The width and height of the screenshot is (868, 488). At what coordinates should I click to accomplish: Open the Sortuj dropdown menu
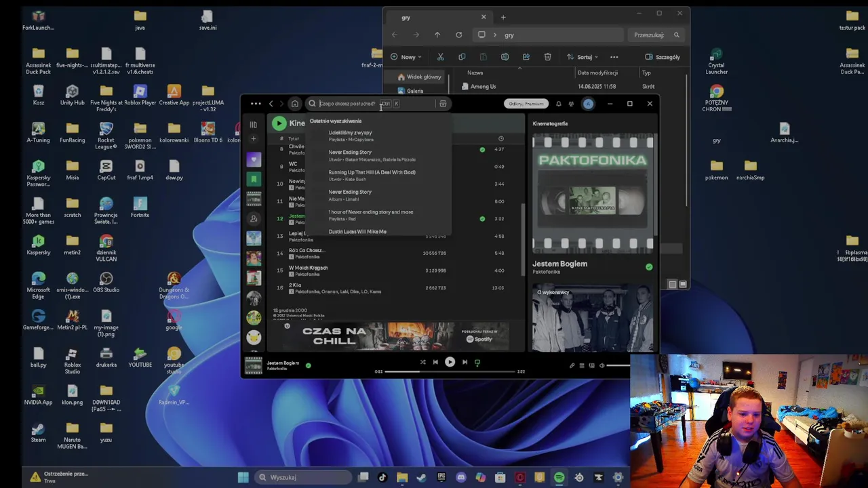click(583, 57)
